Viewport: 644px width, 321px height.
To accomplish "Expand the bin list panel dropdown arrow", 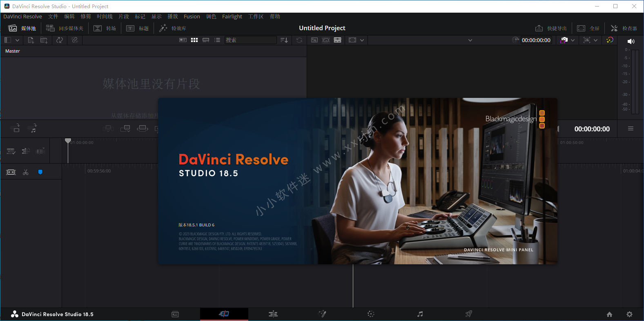I will click(17, 40).
